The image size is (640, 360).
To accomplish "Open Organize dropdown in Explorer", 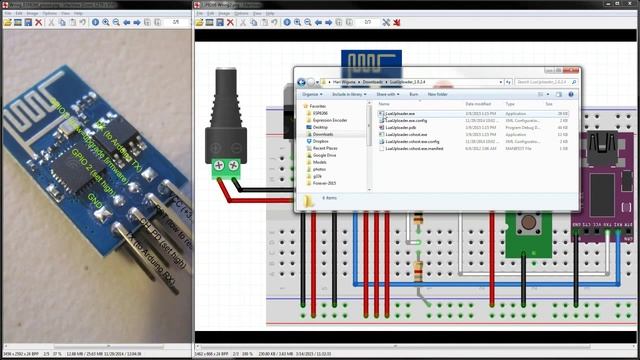I will [x=312, y=94].
